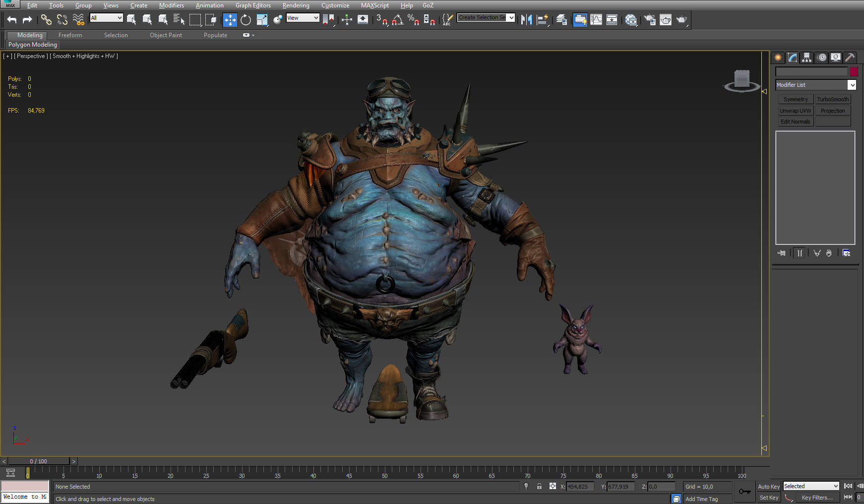The width and height of the screenshot is (864, 504).
Task: Click the Rectangular Selection Region icon
Action: pyautogui.click(x=195, y=19)
